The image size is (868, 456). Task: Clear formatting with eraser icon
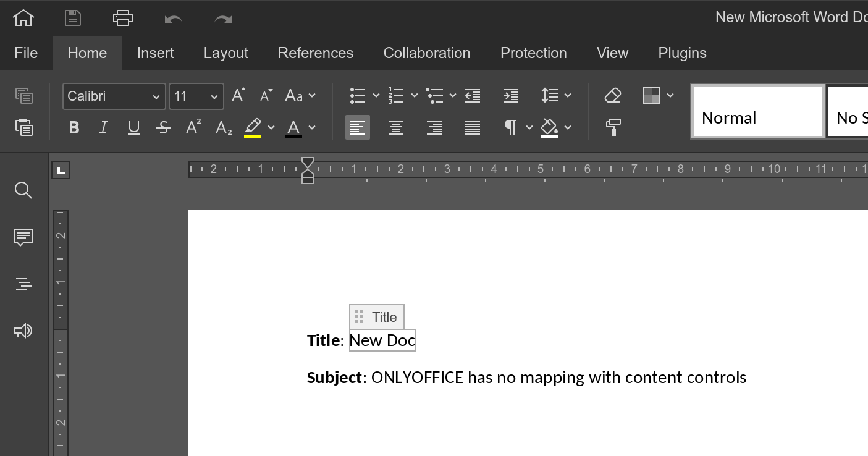coord(613,96)
